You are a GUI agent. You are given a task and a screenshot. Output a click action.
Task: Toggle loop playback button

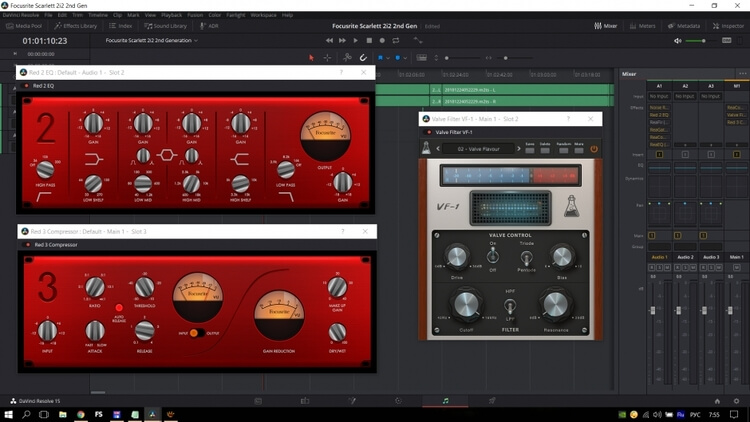[x=396, y=41]
